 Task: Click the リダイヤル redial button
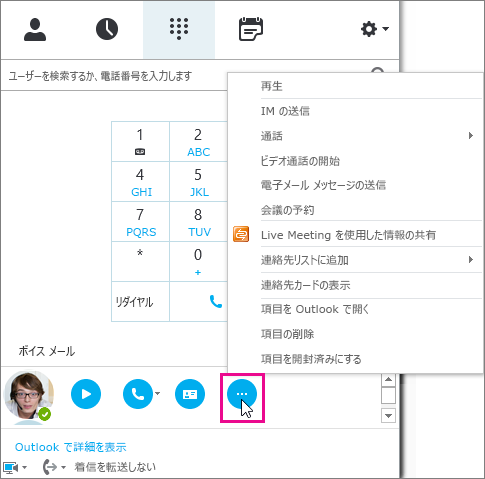coord(140,302)
